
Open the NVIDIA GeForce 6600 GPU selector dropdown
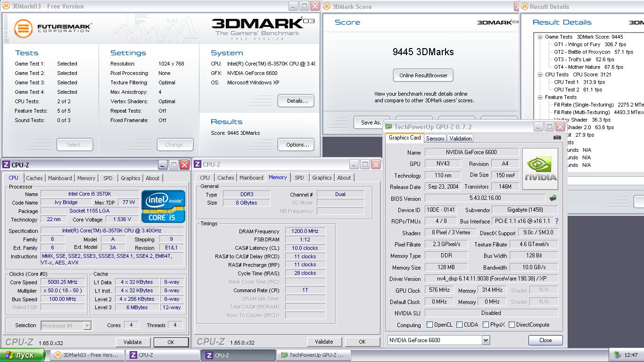[x=486, y=340]
